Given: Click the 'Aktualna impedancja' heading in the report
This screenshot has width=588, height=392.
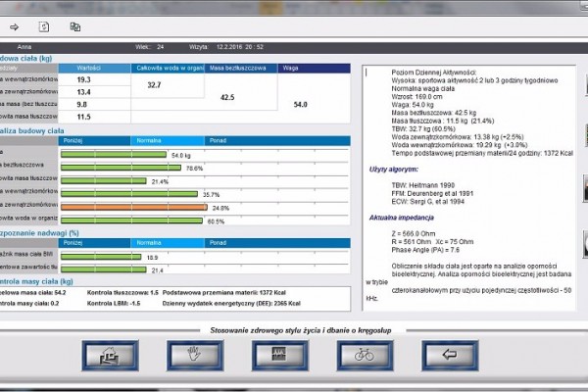Looking at the screenshot, I should (401, 216).
